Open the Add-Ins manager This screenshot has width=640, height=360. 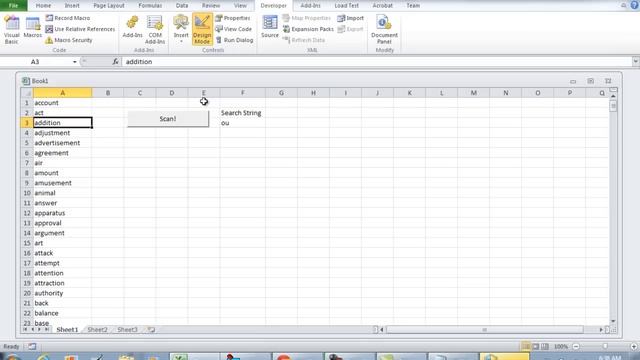pos(132,28)
